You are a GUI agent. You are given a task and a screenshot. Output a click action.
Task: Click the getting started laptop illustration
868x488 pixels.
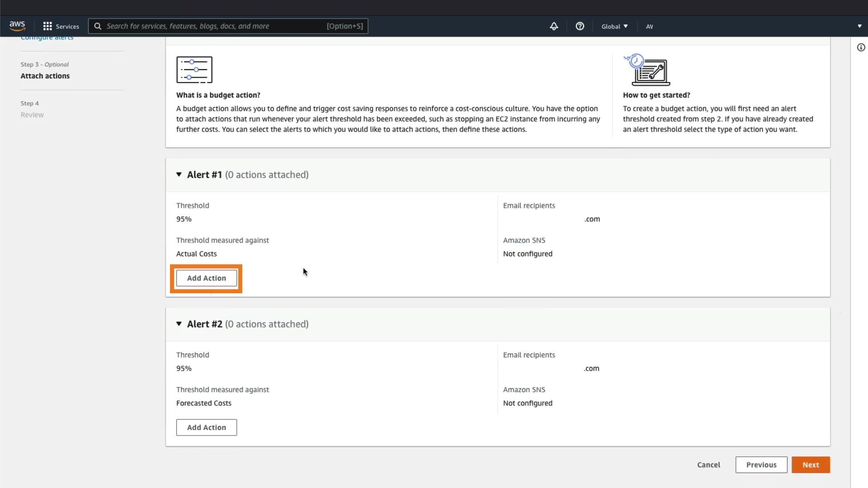click(647, 70)
